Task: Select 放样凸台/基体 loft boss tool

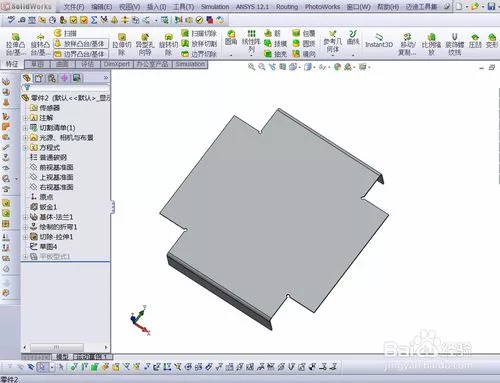Action: click(x=80, y=44)
